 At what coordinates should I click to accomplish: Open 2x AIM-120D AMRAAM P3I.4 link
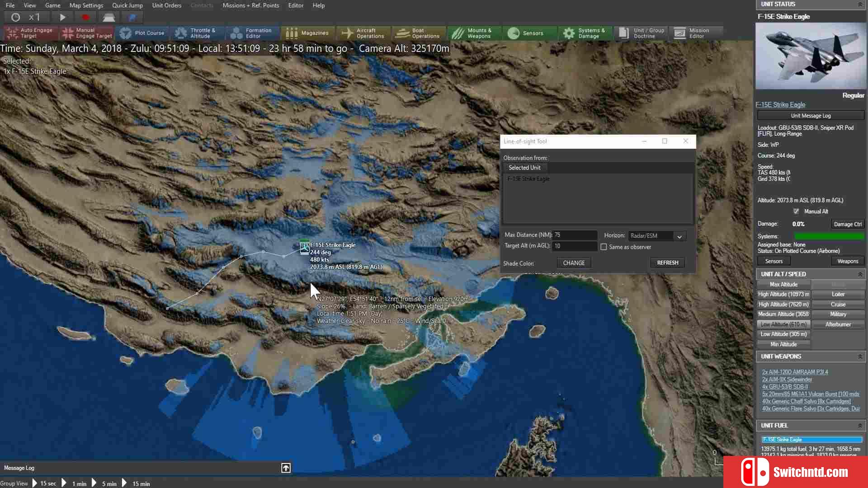[x=795, y=372]
